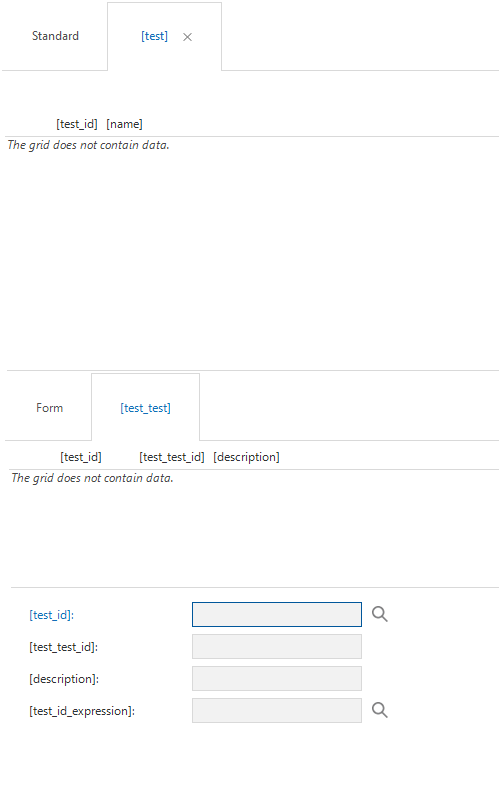The image size is (499, 799).
Task: Click the [test_id_expression]: form label
Action: (x=82, y=711)
